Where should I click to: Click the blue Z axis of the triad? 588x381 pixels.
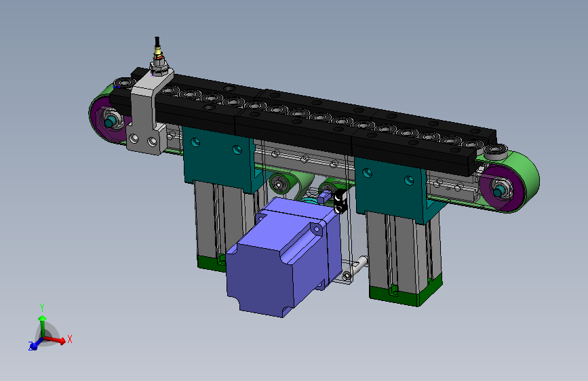coord(35,344)
